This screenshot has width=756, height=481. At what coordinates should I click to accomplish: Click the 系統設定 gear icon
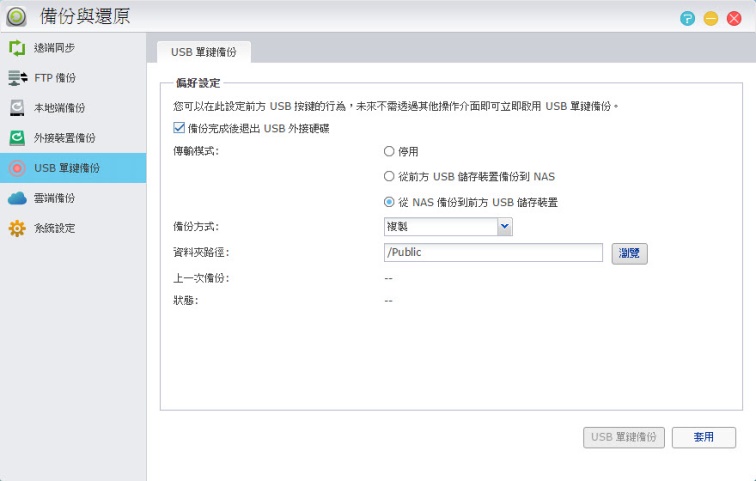16,228
